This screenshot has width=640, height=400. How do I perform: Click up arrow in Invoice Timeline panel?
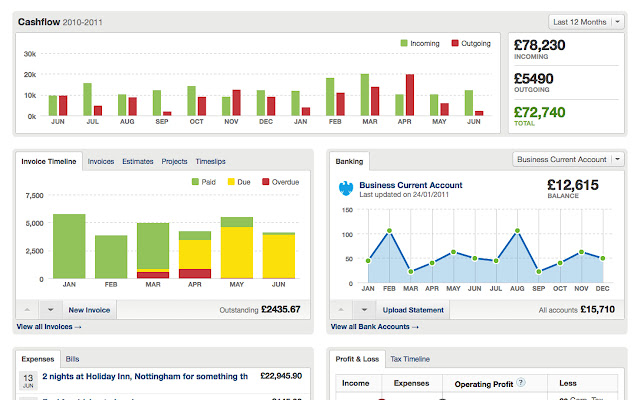(x=28, y=310)
